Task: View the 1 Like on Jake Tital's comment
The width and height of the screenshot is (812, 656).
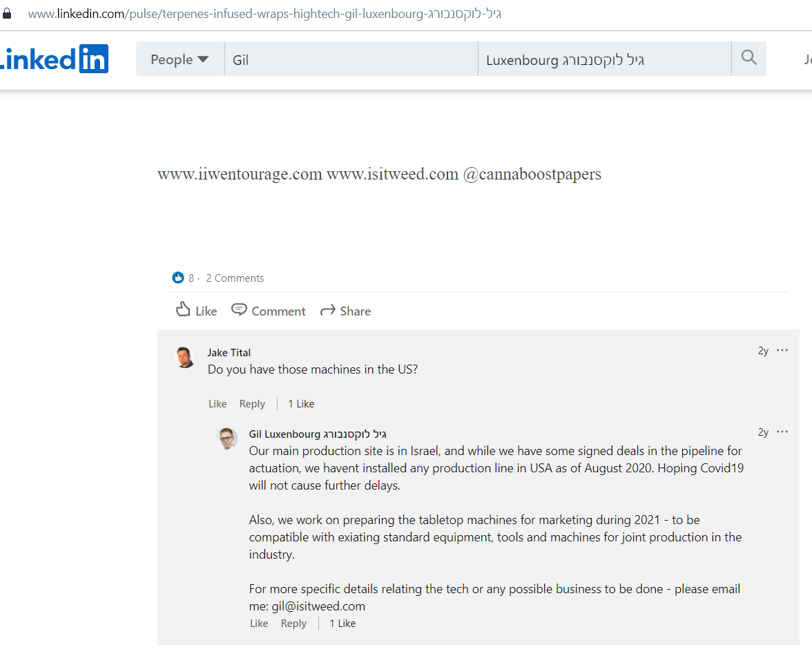Action: click(301, 404)
